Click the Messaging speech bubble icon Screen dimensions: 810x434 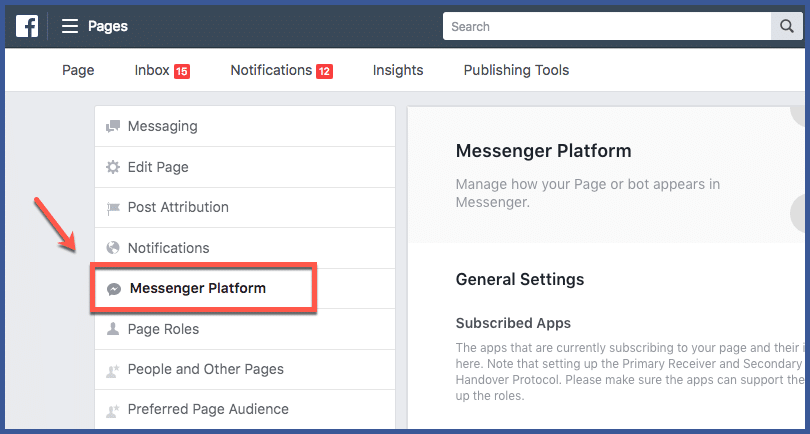(113, 126)
